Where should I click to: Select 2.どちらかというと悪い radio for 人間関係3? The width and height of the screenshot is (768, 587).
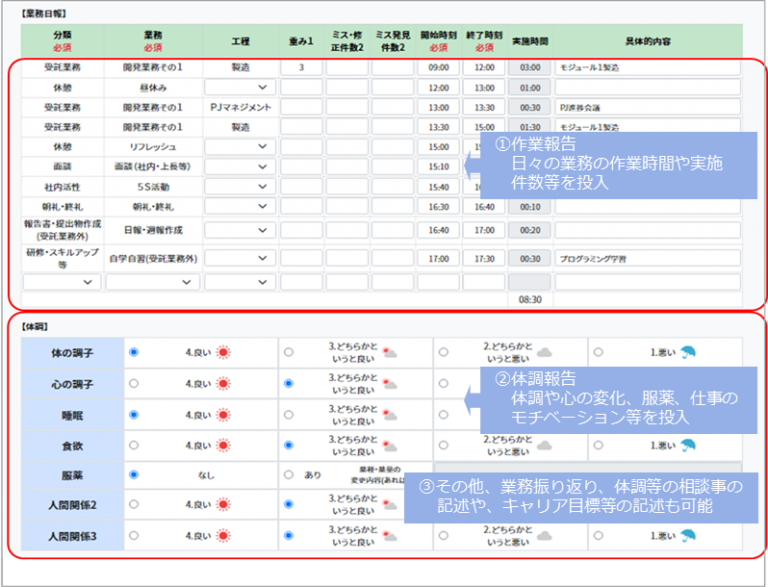coord(444,536)
